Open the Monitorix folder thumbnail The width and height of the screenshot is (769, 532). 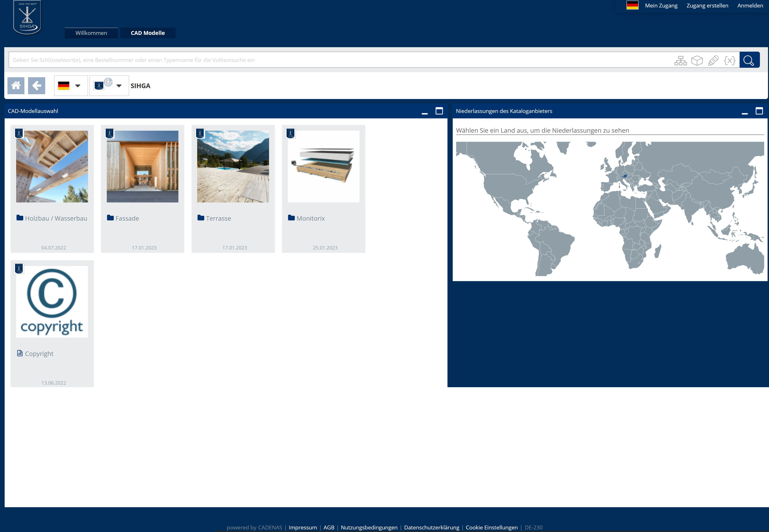tap(323, 167)
